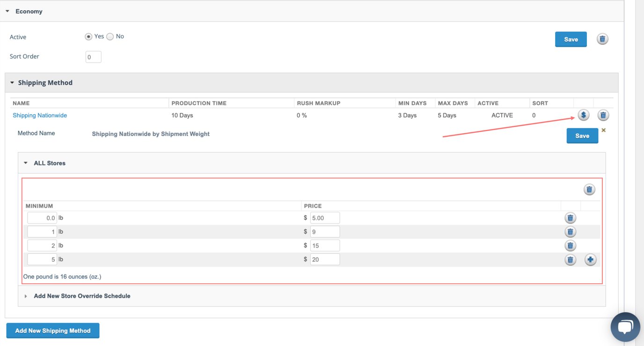
Task: Collapse the Shipping Method panel
Action: (x=12, y=83)
